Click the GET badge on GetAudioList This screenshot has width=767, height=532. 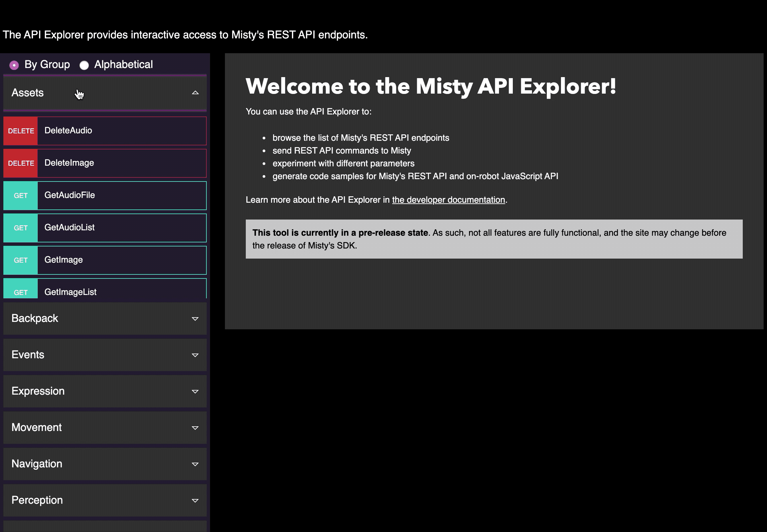(20, 228)
